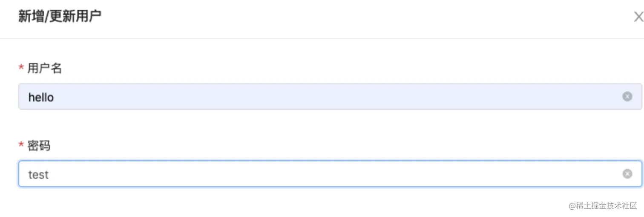644x217 pixels.
Task: Click the 用户名 field label
Action: click(45, 68)
